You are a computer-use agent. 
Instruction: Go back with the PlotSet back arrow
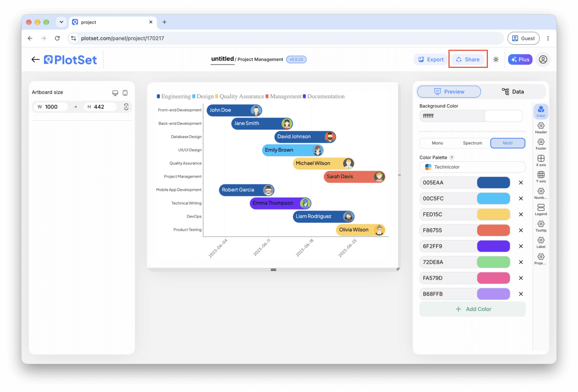coord(35,60)
